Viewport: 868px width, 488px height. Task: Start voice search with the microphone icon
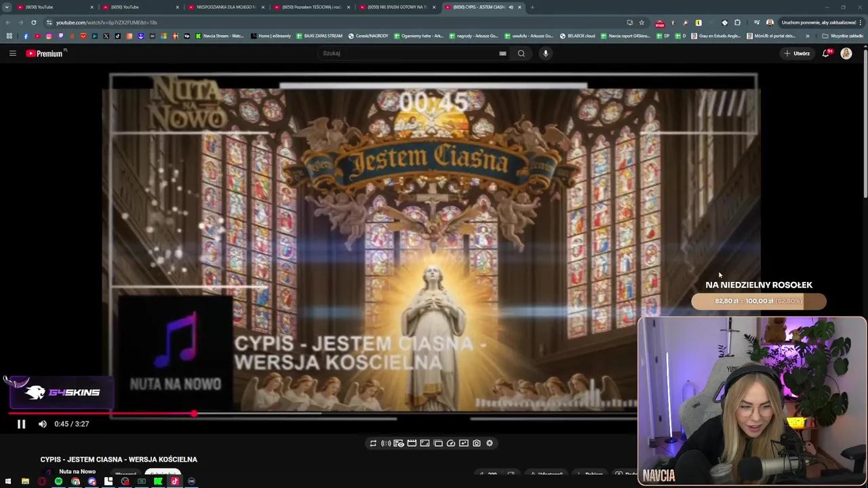(545, 53)
